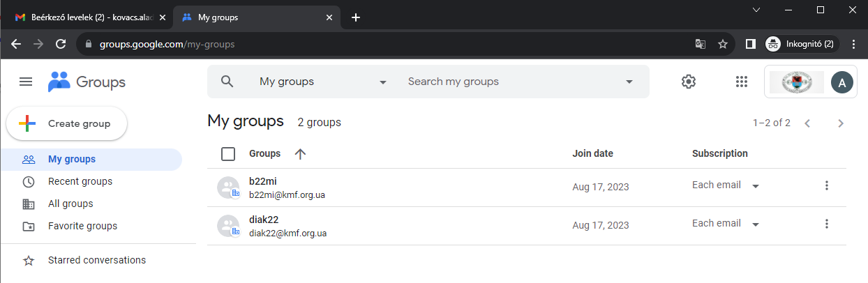
Task: Click the Groups settings gear icon
Action: tap(689, 82)
